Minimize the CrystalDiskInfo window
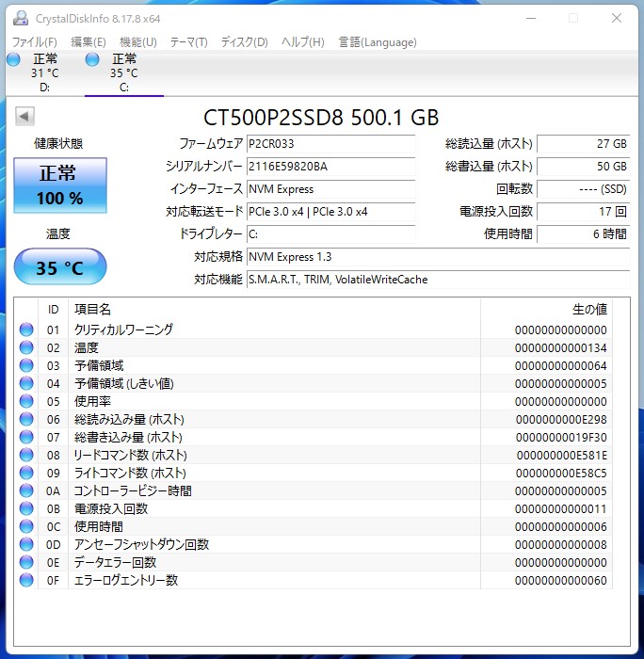 coord(531,18)
